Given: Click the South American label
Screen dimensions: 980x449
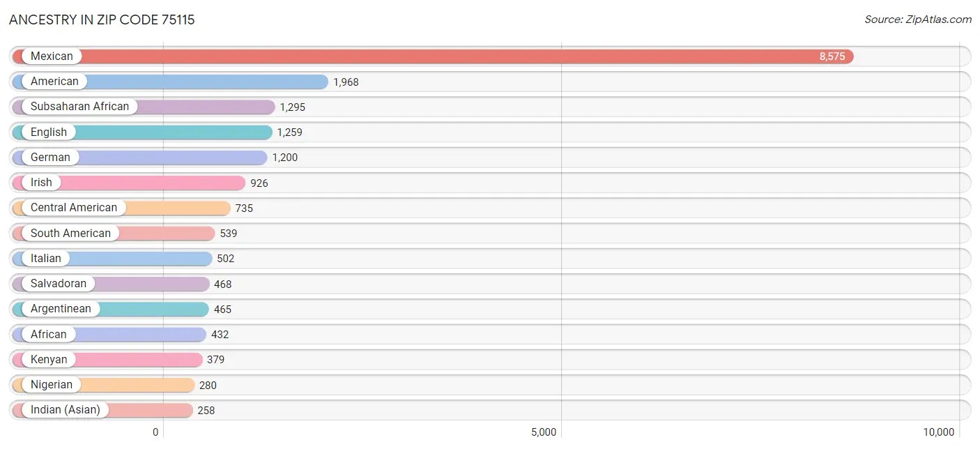Looking at the screenshot, I should coord(69,233).
